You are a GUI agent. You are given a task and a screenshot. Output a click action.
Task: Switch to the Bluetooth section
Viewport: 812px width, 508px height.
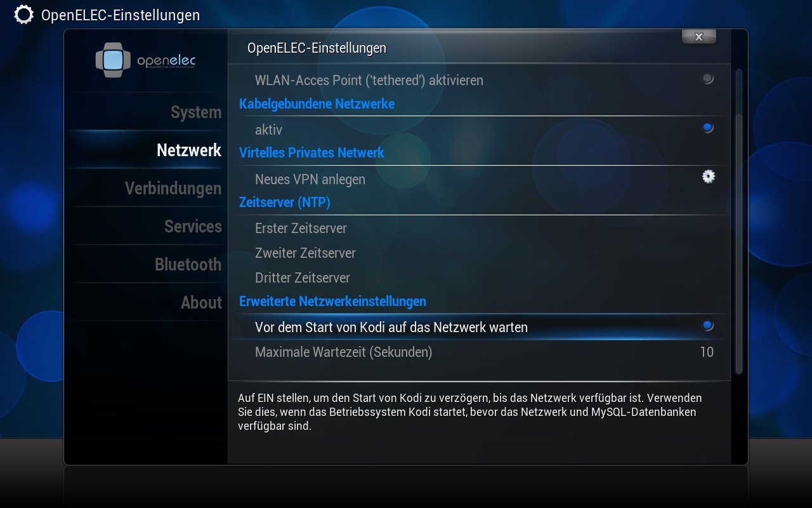(x=188, y=265)
